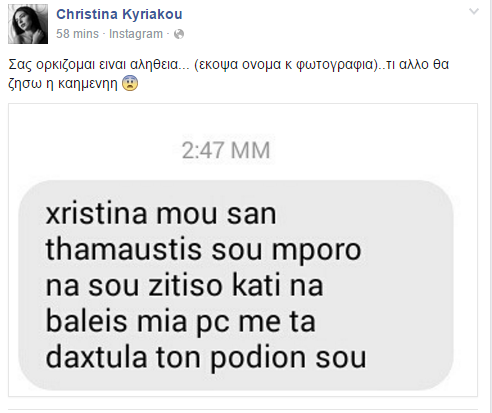Viewport: 492px width, 413px height.
Task: Click message line daxtula ton podion sou
Action: [x=206, y=358]
